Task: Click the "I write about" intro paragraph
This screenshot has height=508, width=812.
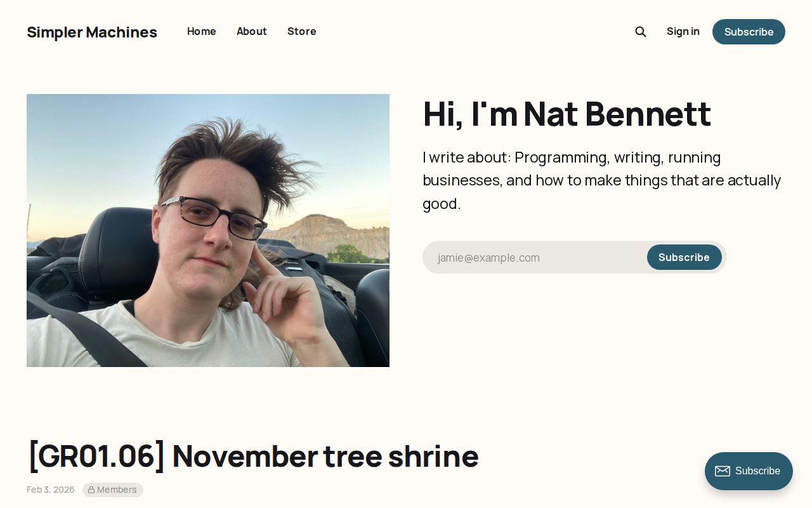Action: [x=601, y=180]
